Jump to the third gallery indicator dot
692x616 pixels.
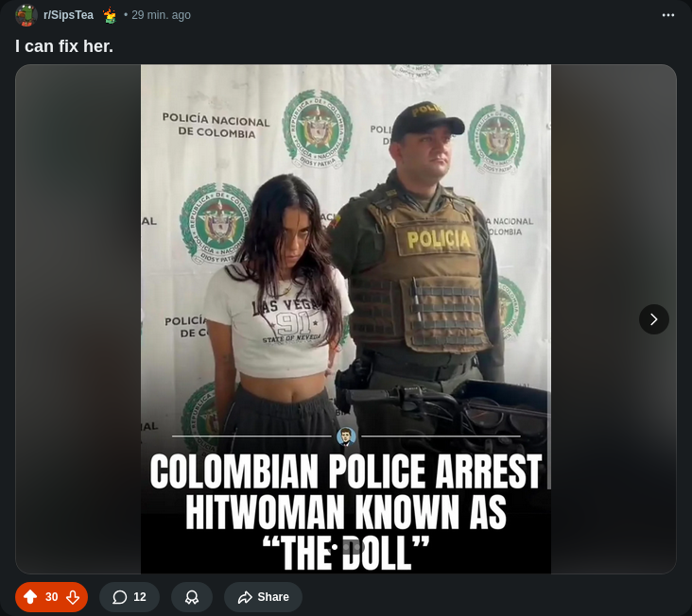click(357, 547)
